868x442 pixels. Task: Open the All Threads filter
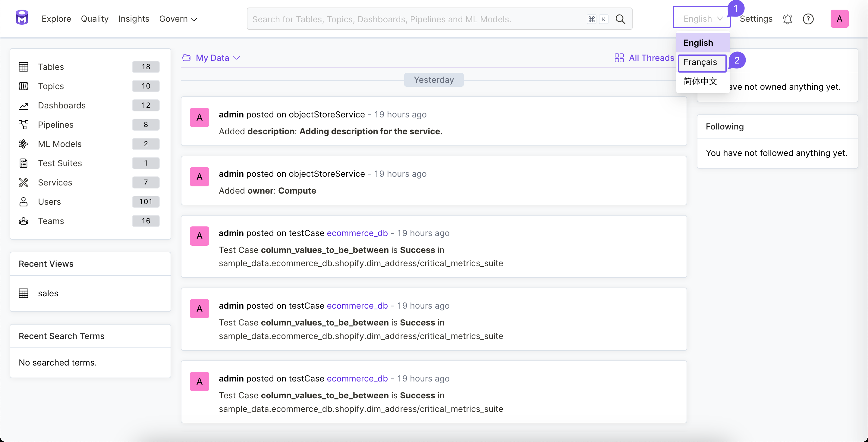(644, 58)
